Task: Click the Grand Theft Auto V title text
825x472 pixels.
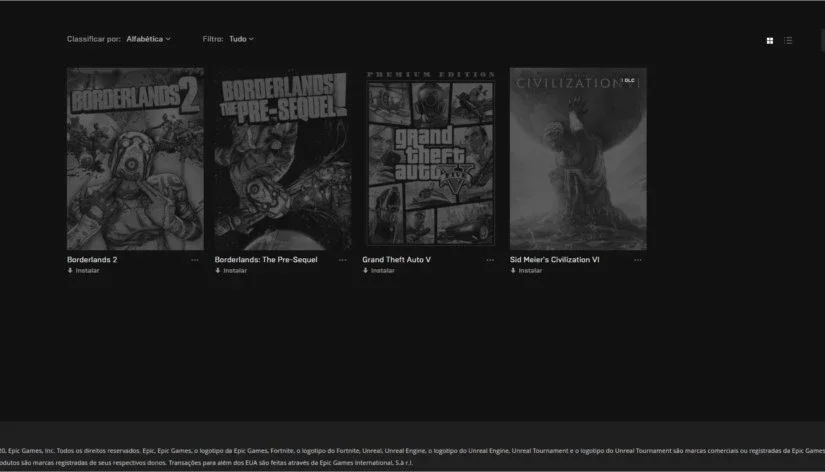Action: [396, 259]
